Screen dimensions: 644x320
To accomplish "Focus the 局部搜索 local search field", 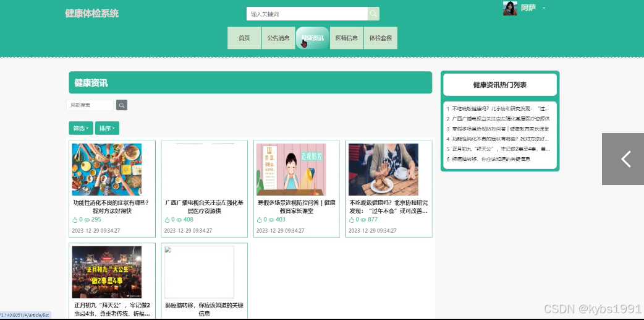I will [90, 105].
